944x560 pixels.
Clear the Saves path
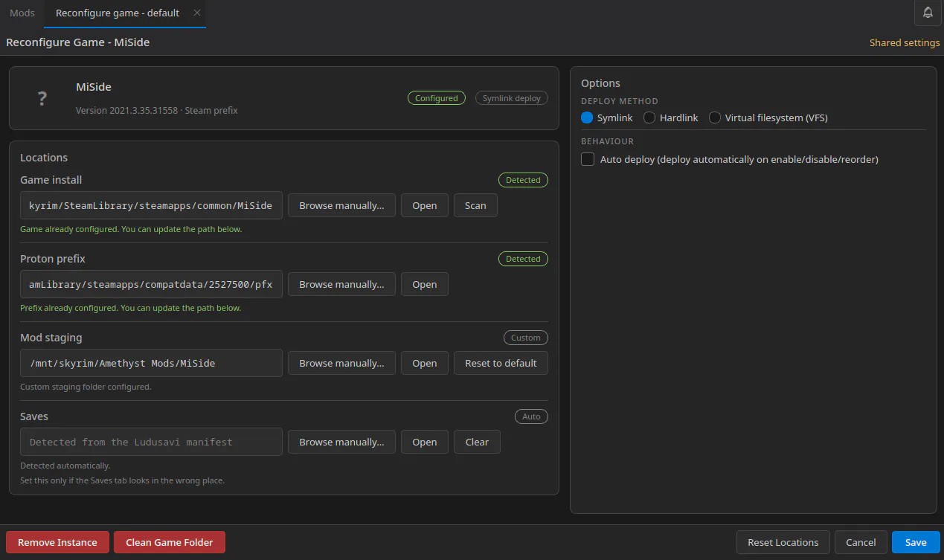[x=477, y=442]
